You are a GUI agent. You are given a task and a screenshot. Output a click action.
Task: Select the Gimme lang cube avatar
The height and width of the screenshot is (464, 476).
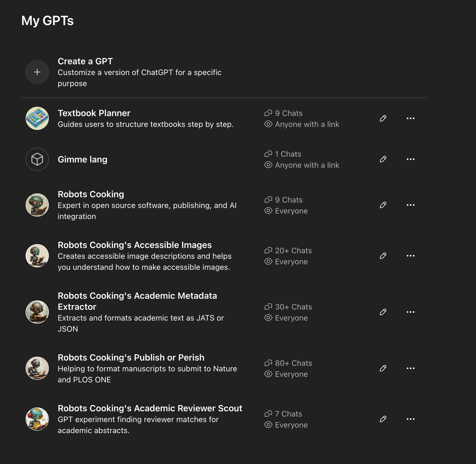click(x=37, y=159)
